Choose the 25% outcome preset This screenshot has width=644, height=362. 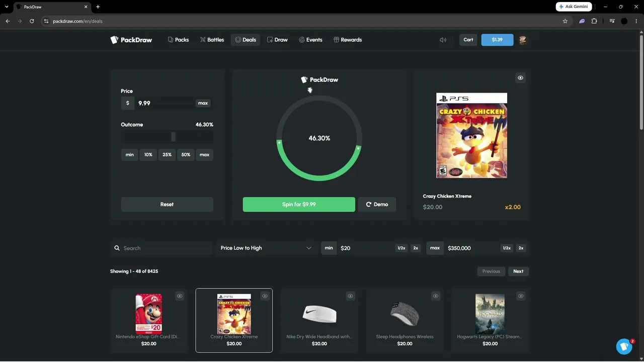(x=167, y=155)
